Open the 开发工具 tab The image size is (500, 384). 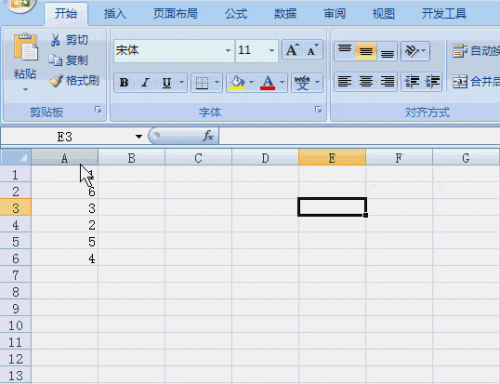[x=444, y=14]
